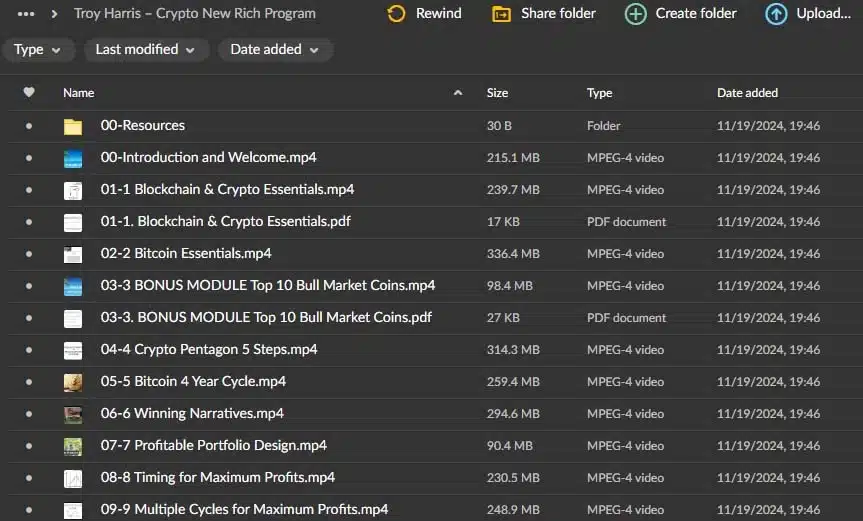
Task: Click the 17 KB size cell
Action: pyautogui.click(x=503, y=222)
